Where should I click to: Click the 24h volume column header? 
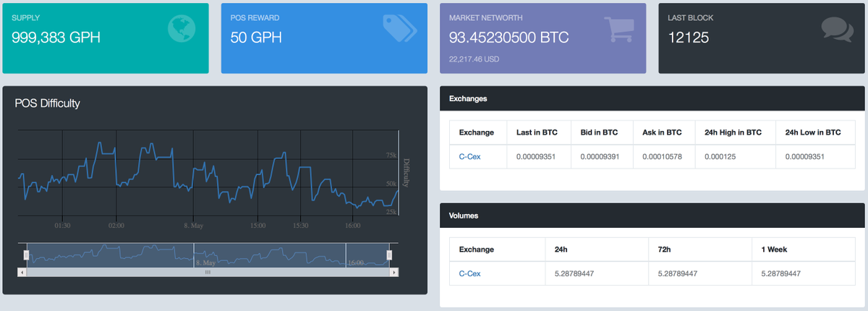point(561,250)
